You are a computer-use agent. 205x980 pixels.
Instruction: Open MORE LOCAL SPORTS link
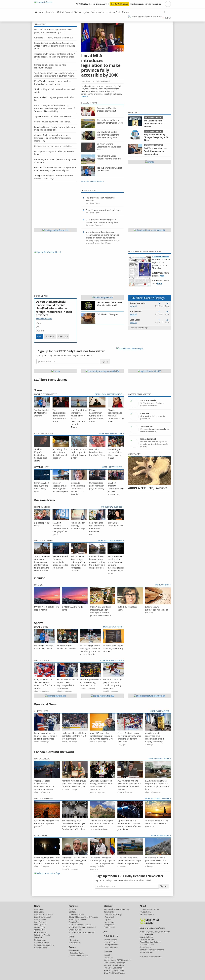coord(113,627)
